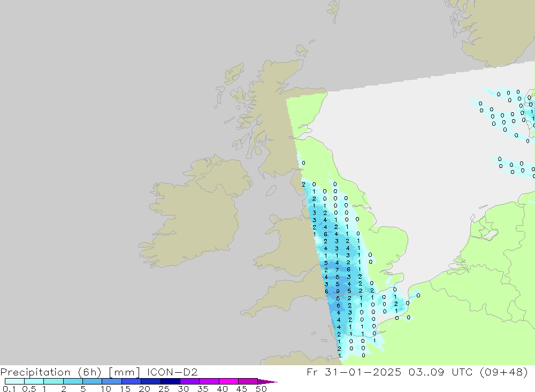Select legend swatch between 35 and 40

[x=209, y=381]
